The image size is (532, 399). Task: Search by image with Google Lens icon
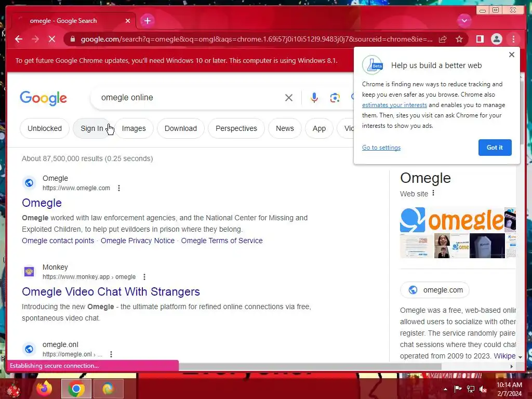point(335,98)
